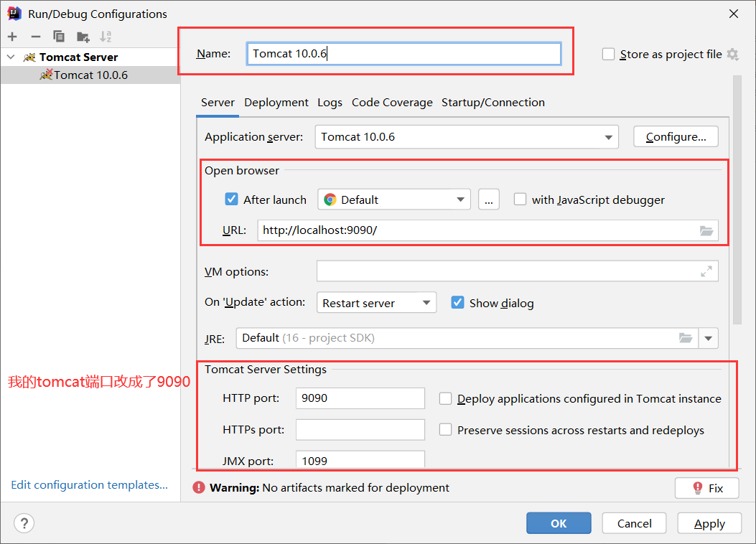Image resolution: width=756 pixels, height=544 pixels.
Task: Copy the selected configuration
Action: point(59,37)
